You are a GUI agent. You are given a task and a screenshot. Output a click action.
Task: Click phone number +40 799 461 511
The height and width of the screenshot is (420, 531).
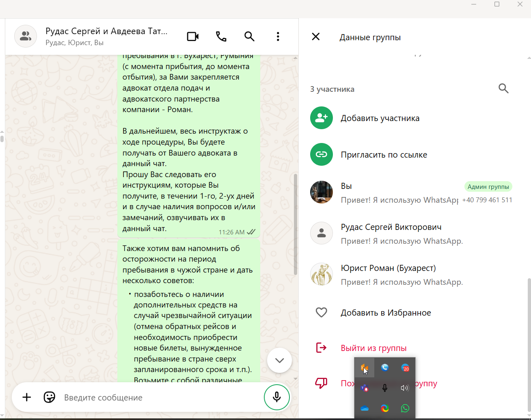click(487, 200)
